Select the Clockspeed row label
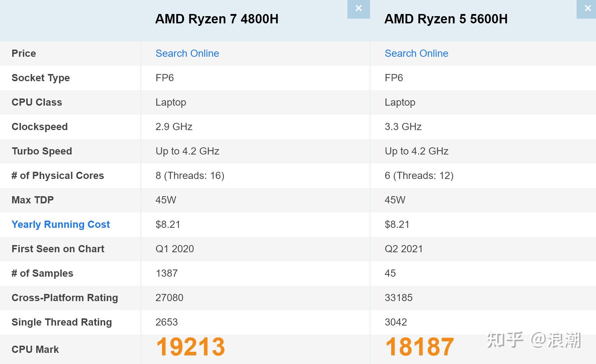The width and height of the screenshot is (596, 364). coord(40,126)
